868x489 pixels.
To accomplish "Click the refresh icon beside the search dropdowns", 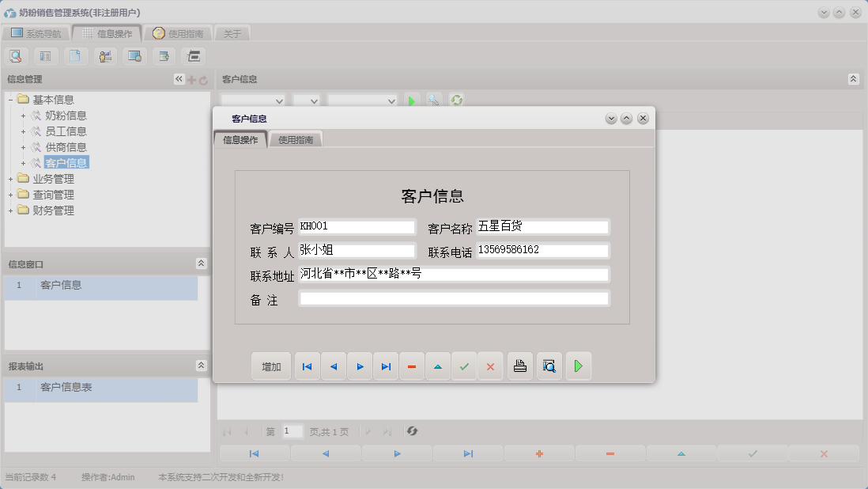I will point(457,100).
